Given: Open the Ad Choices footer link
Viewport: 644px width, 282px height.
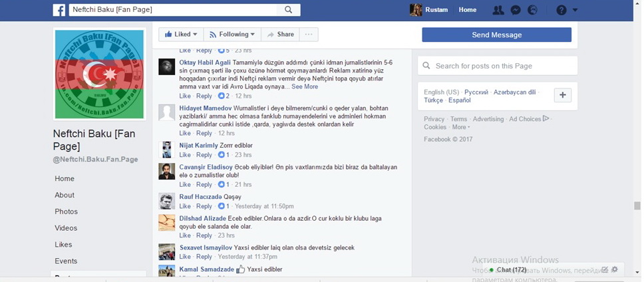Looking at the screenshot, I should pyautogui.click(x=529, y=119).
